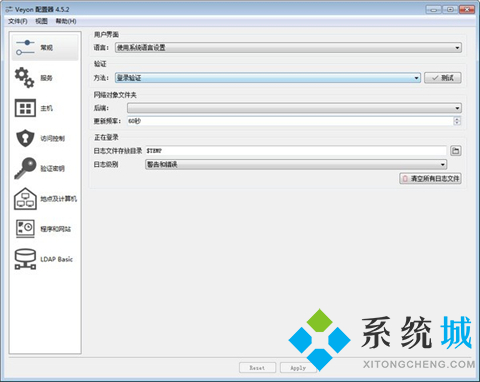Open the 文件(F) menu
This screenshot has width=480, height=382.
pos(18,21)
